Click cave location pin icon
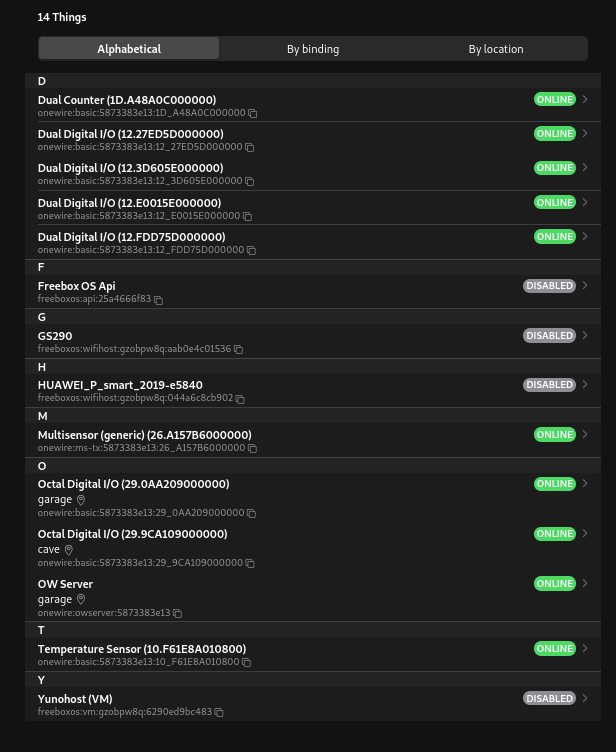This screenshot has width=616, height=752. [69, 550]
